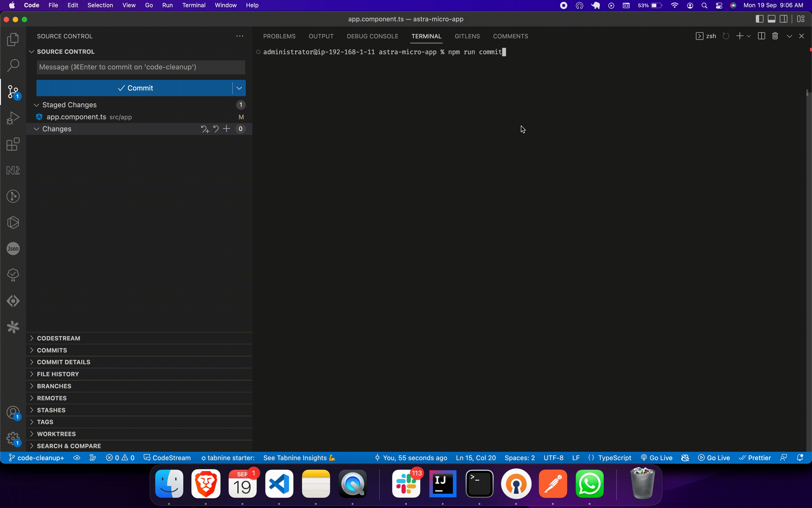Click publish to cloud icon in status bar
Viewport: 812px width, 508px height.
(77, 458)
